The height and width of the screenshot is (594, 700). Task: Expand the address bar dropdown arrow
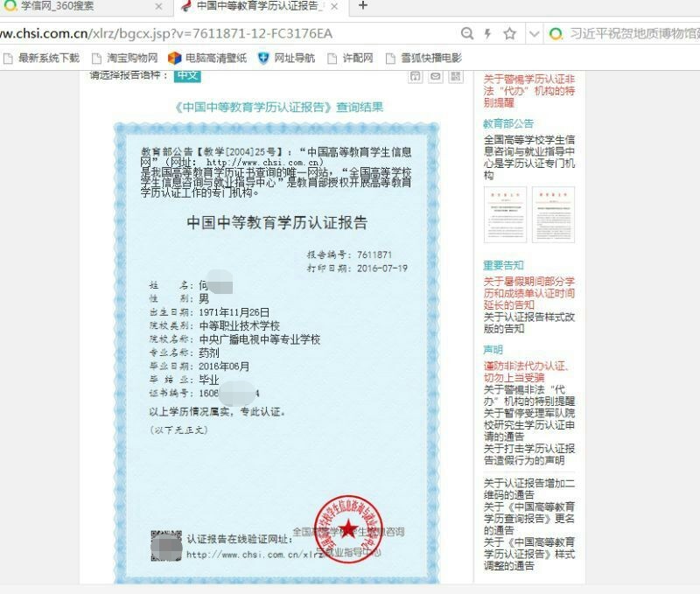[x=534, y=34]
